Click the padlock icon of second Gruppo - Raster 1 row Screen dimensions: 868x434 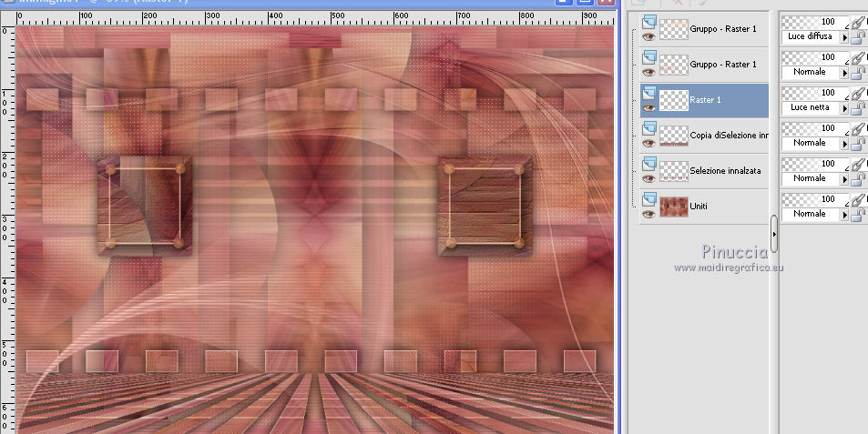pyautogui.click(x=858, y=74)
